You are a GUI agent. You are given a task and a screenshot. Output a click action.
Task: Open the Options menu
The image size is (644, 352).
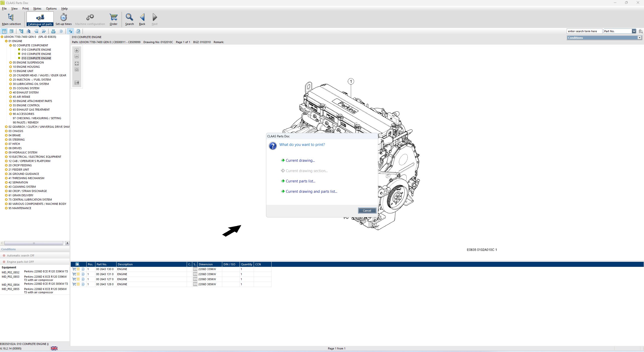point(51,9)
